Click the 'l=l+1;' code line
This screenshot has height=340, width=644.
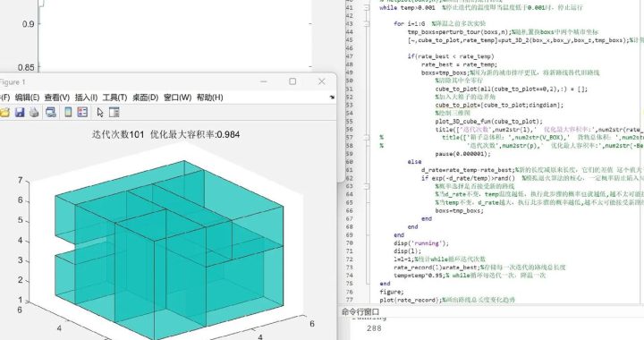pos(403,259)
